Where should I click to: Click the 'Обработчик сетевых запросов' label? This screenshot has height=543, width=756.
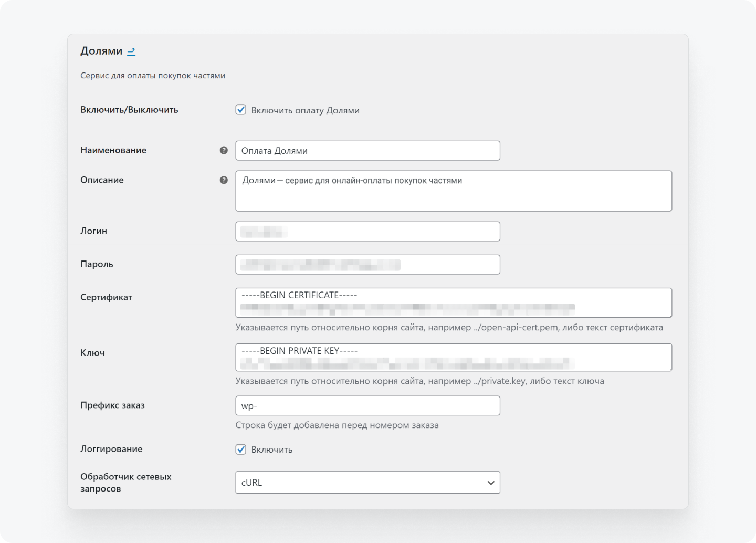tap(126, 483)
